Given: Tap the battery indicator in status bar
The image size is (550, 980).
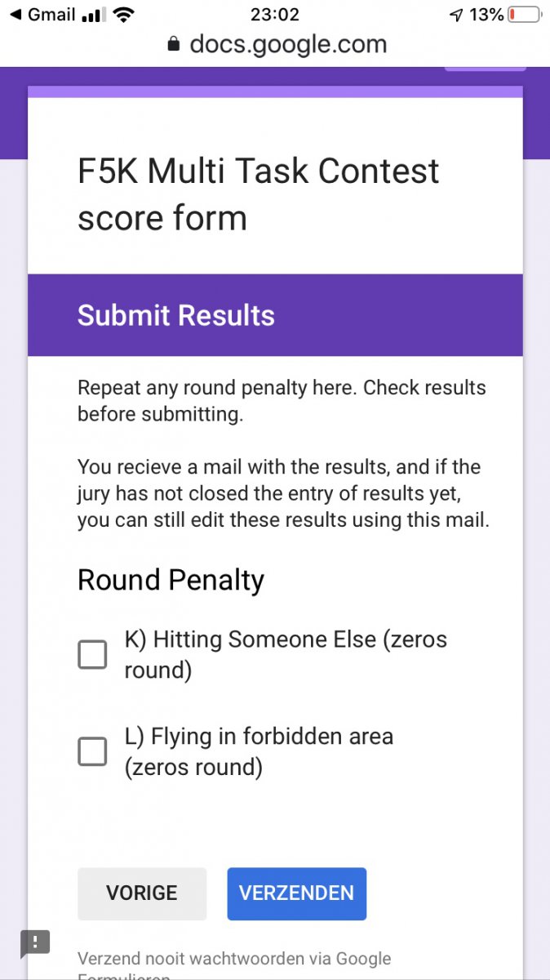Looking at the screenshot, I should (524, 15).
